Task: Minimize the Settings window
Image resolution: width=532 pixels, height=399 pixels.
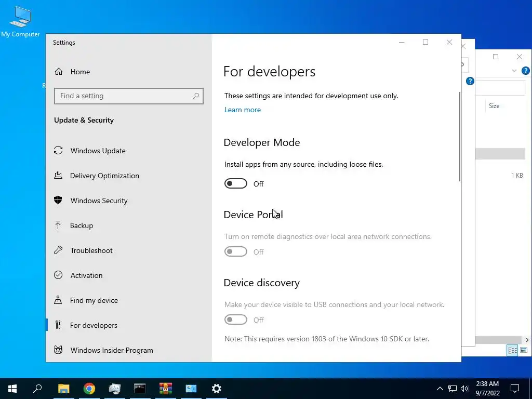Action: tap(402, 42)
